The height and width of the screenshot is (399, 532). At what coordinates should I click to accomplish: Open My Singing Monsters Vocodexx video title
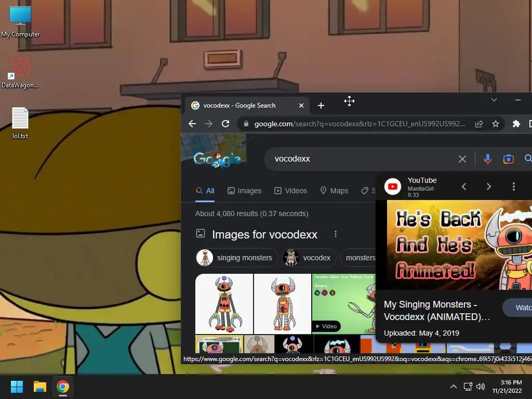point(436,311)
